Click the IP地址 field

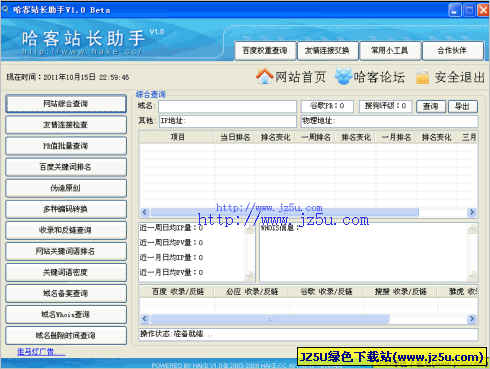tap(227, 121)
